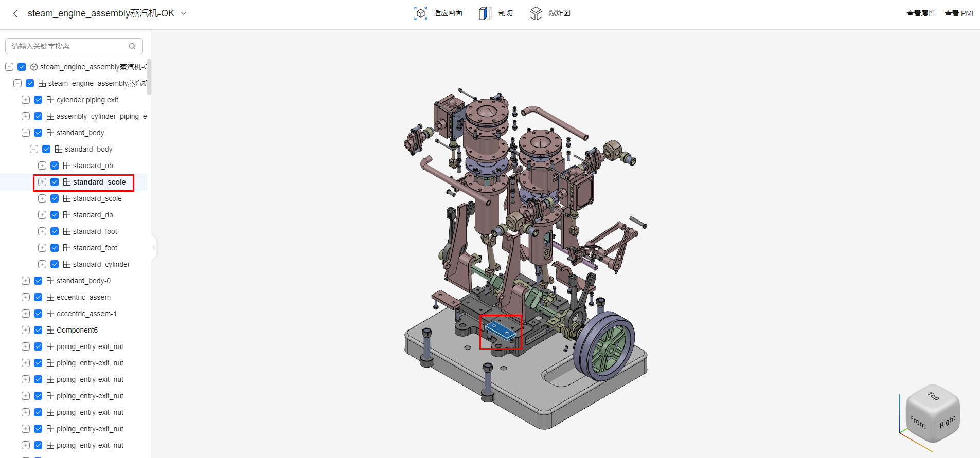The image size is (980, 458).
Task: Click the tree panel vertical scrollbar
Action: pyautogui.click(x=149, y=77)
